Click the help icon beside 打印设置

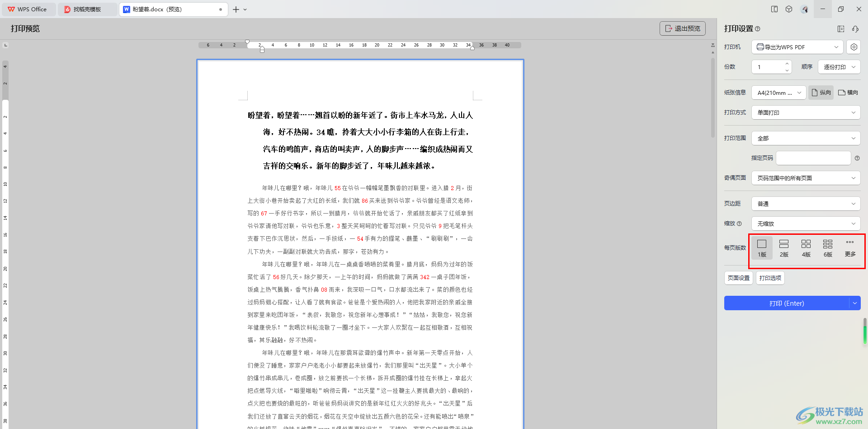click(758, 29)
